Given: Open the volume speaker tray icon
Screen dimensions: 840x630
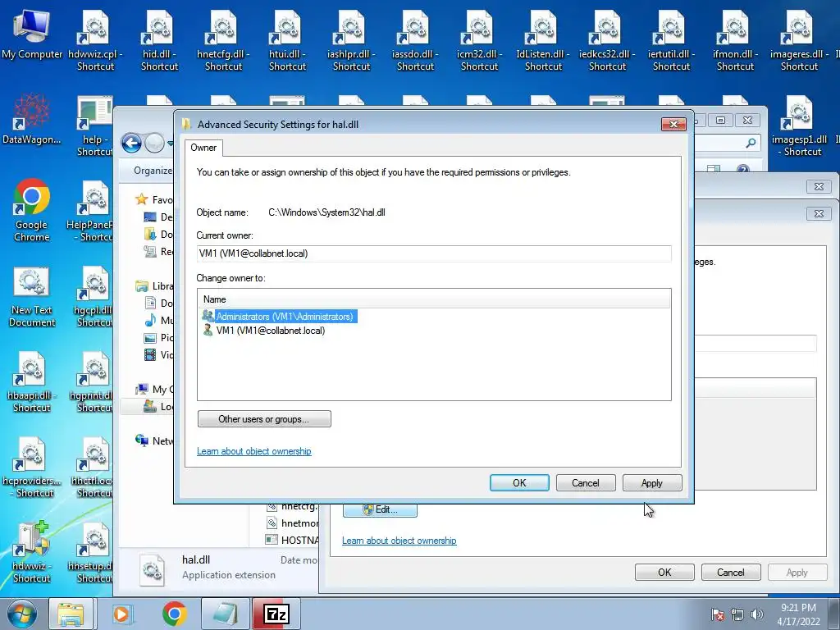Looking at the screenshot, I should tap(757, 615).
